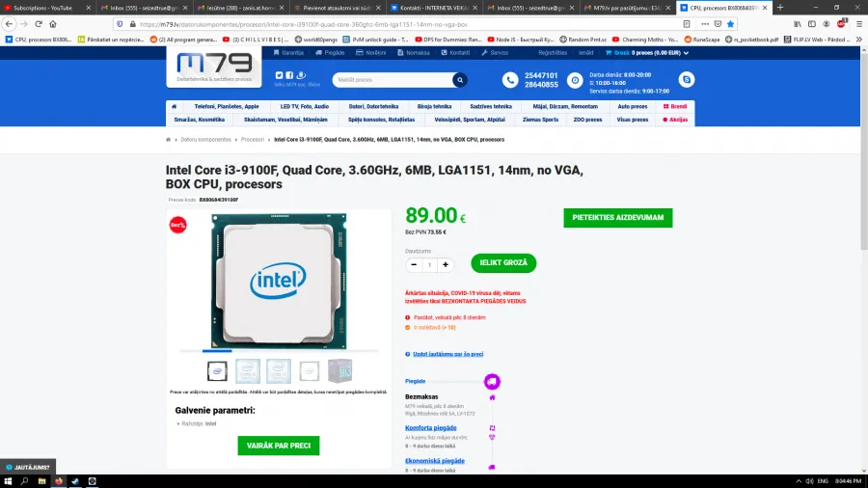Screen dimensions: 868x488
Task: Show more bookmarks with chevron
Action: point(858,40)
